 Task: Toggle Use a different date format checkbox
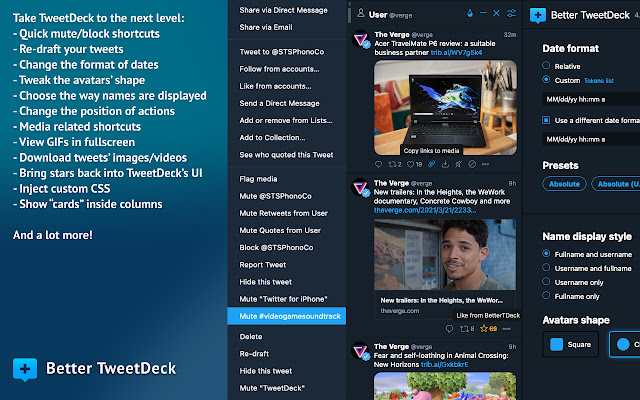546,120
